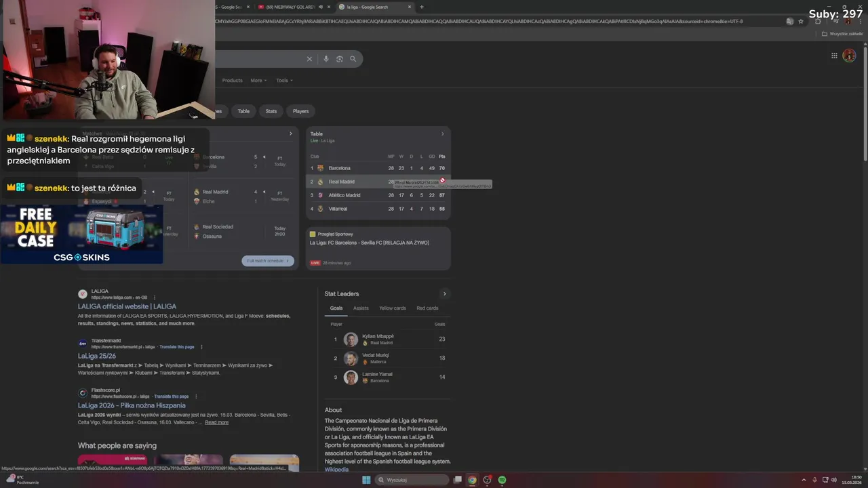The width and height of the screenshot is (868, 488).
Task: Click Vedat Muriqi's player photo
Action: [351, 359]
